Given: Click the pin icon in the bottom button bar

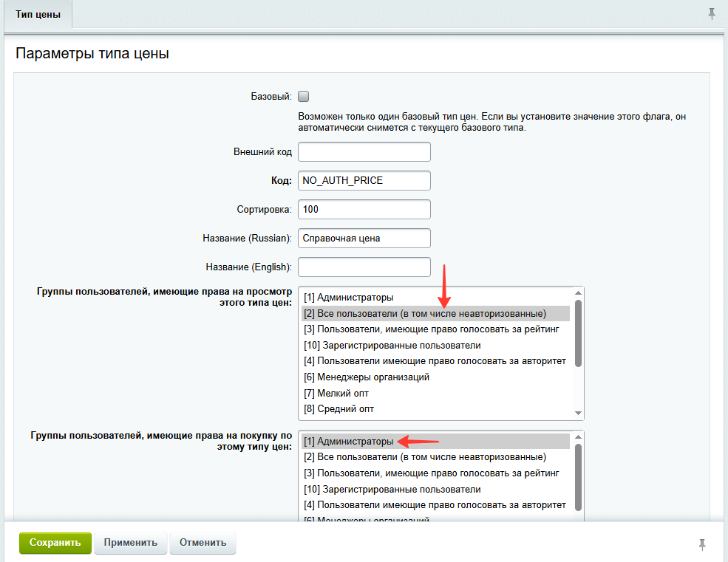Looking at the screenshot, I should (x=702, y=544).
